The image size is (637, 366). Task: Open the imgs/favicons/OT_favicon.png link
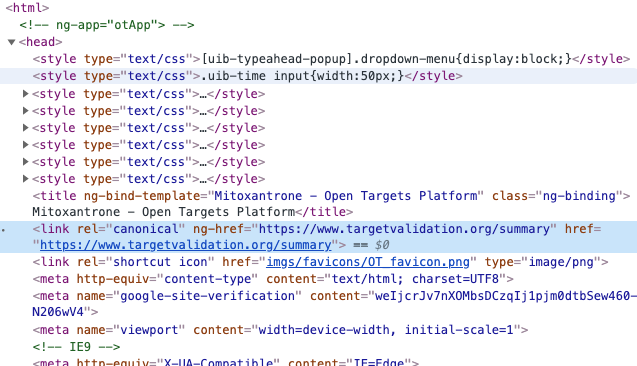click(x=368, y=262)
